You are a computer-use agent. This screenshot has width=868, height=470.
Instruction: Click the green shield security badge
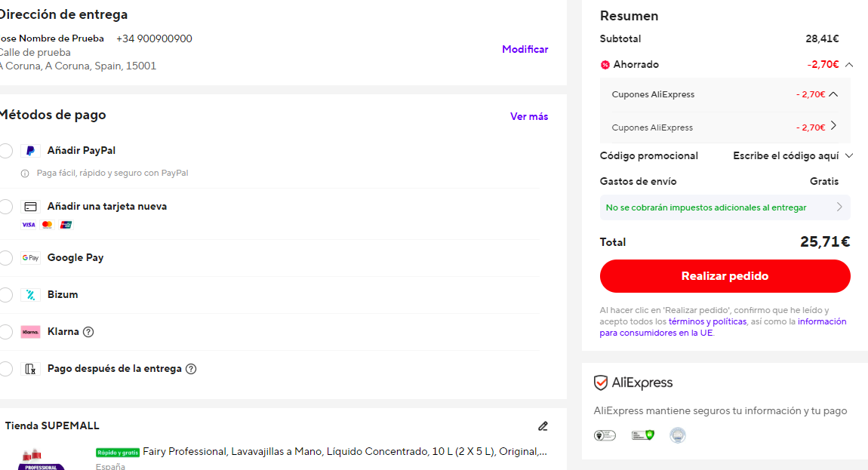point(642,435)
